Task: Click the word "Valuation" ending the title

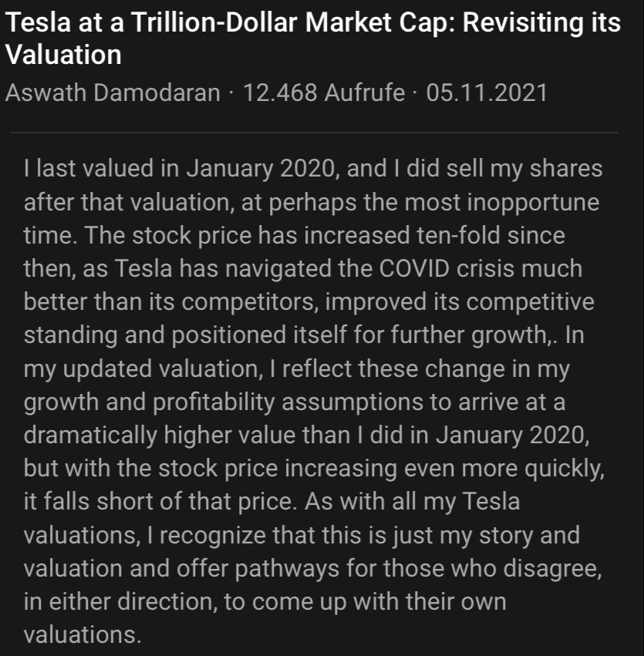Action: pos(63,56)
